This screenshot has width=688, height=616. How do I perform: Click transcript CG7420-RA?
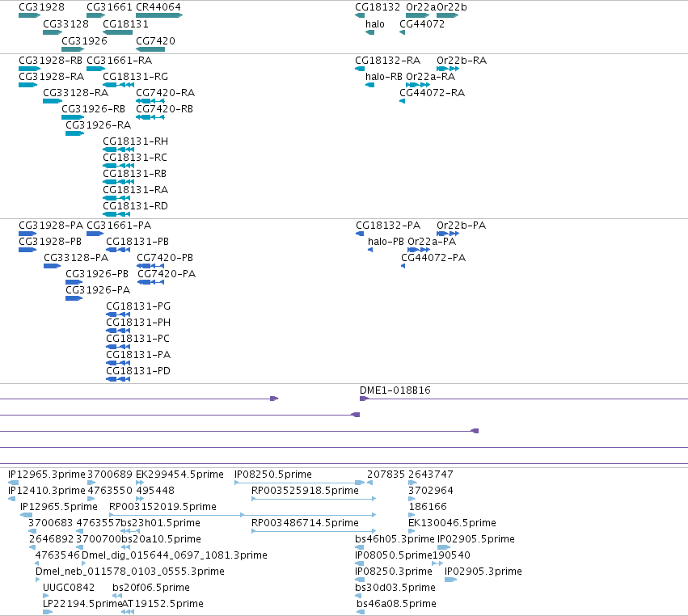click(x=166, y=93)
